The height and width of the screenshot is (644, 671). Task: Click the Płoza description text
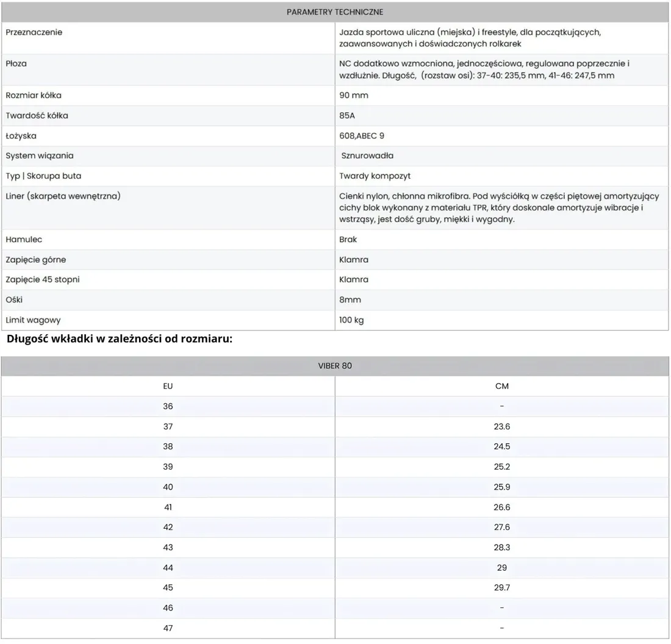click(484, 70)
